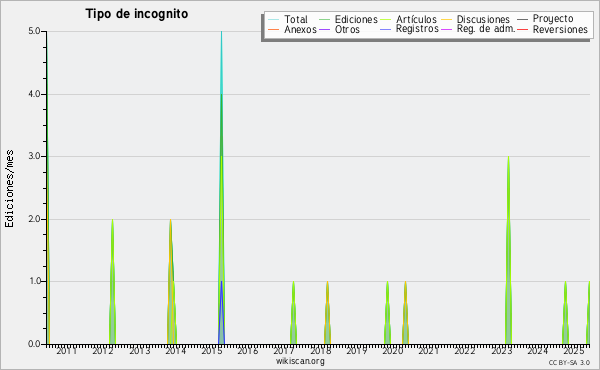Click the 2015 x-axis year label
The width and height of the screenshot is (600, 370).
[x=212, y=351]
